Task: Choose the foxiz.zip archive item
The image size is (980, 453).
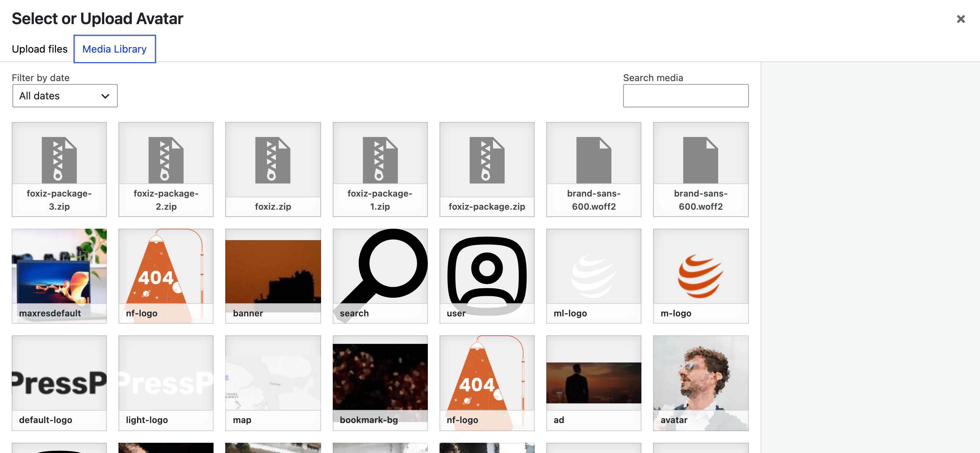Action: point(273,170)
